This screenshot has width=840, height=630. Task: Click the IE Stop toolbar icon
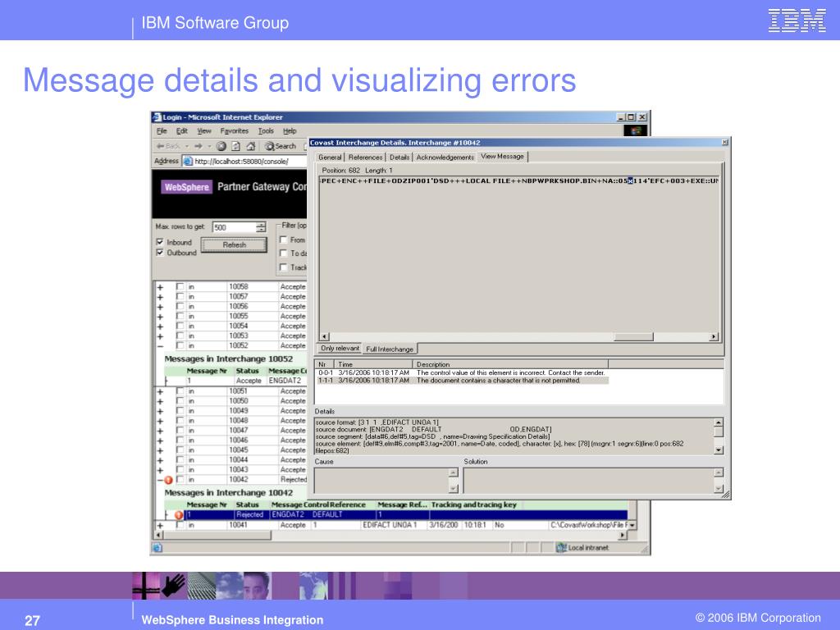pos(221,146)
